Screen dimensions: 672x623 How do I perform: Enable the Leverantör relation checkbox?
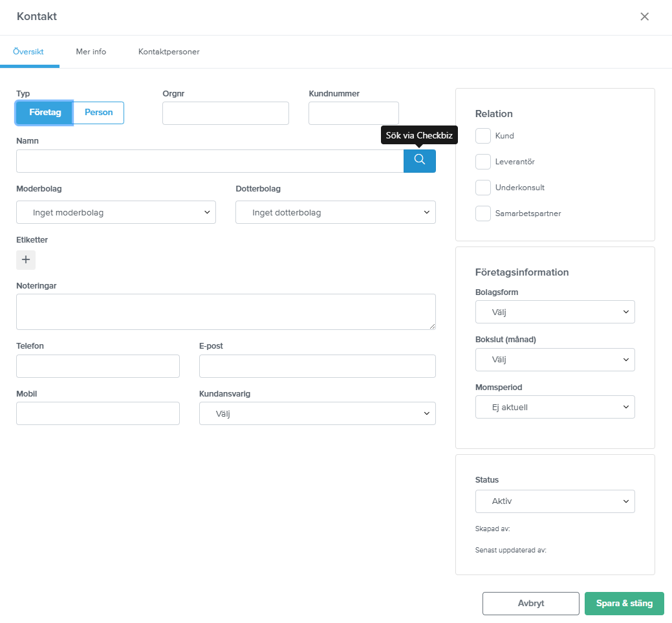483,162
